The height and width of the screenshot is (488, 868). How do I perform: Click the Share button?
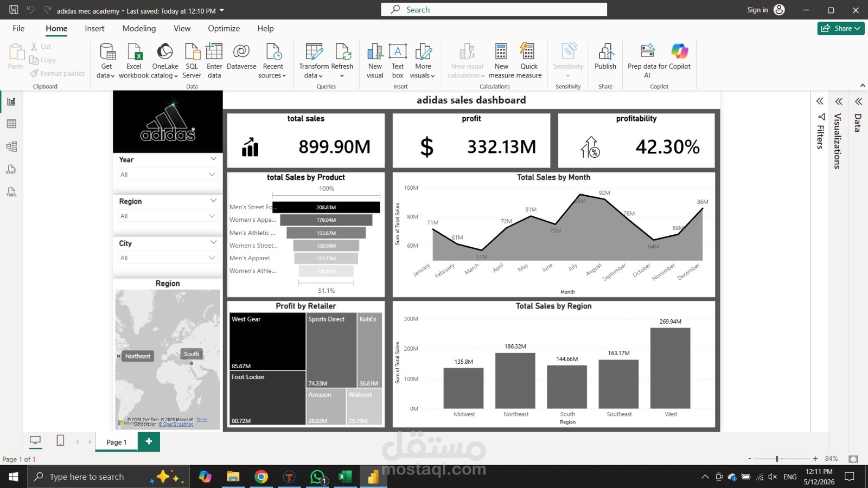841,28
